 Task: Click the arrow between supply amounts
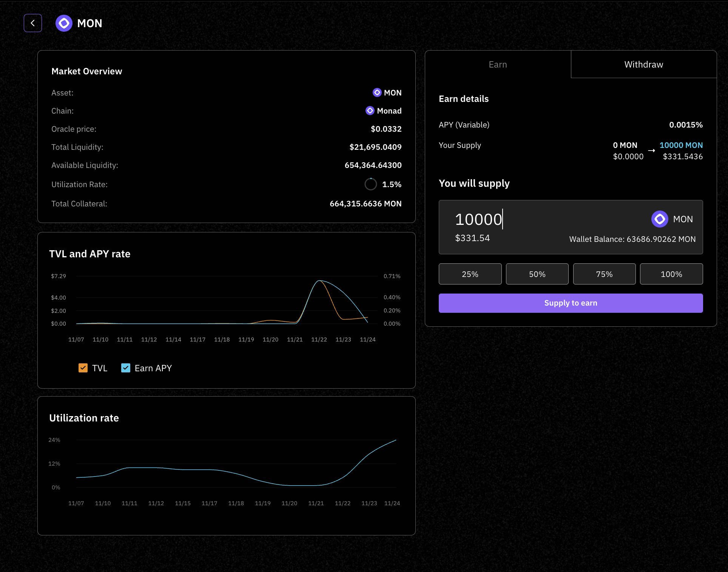coord(651,151)
